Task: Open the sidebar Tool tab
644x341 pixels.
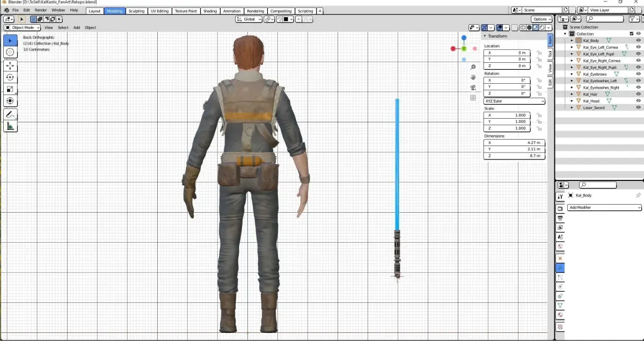Action: [550, 54]
